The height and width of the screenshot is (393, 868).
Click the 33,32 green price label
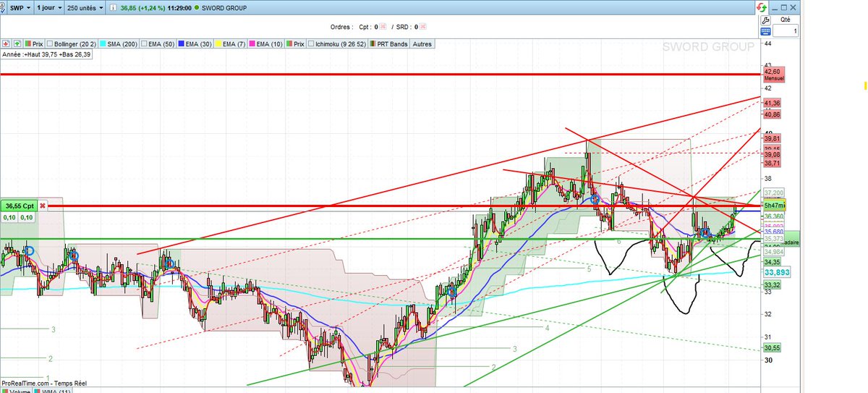click(772, 286)
